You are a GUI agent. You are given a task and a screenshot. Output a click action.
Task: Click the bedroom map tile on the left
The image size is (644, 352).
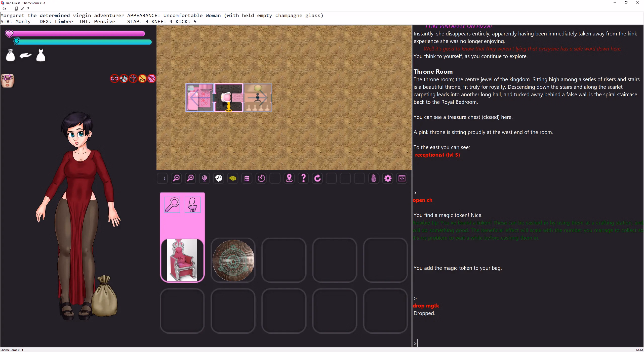[x=200, y=98]
